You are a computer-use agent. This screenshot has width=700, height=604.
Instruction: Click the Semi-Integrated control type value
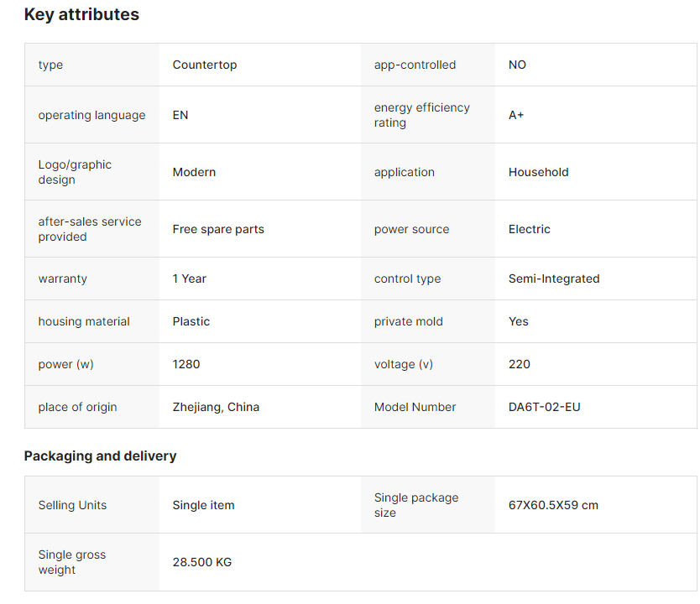pos(554,279)
